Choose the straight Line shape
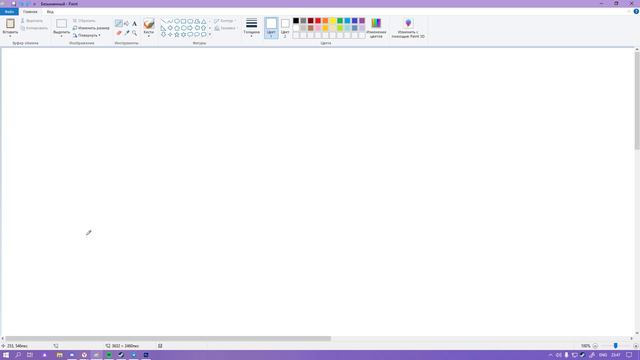The height and width of the screenshot is (360, 640). 163,21
